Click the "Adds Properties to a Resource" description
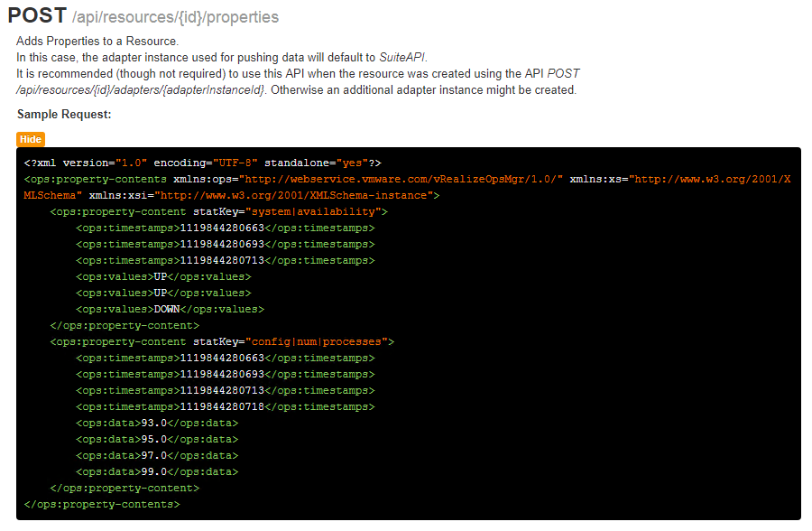 (97, 42)
